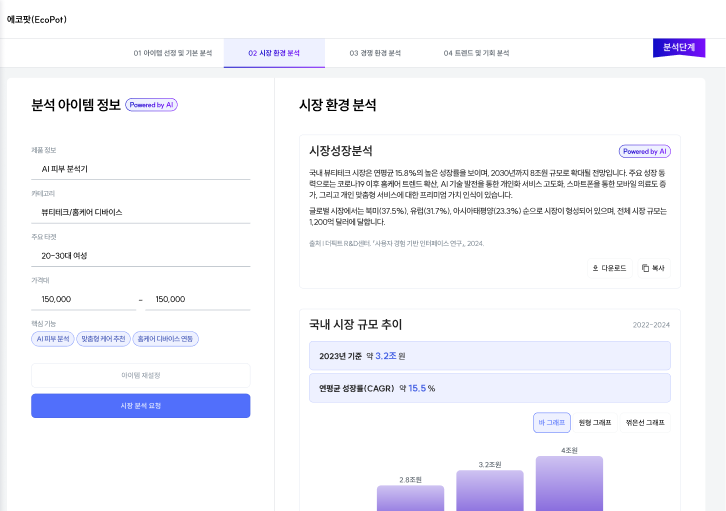This screenshot has width=726, height=511.
Task: Open the 04 트렌드 및 기회 분석 tab
Action: click(476, 53)
